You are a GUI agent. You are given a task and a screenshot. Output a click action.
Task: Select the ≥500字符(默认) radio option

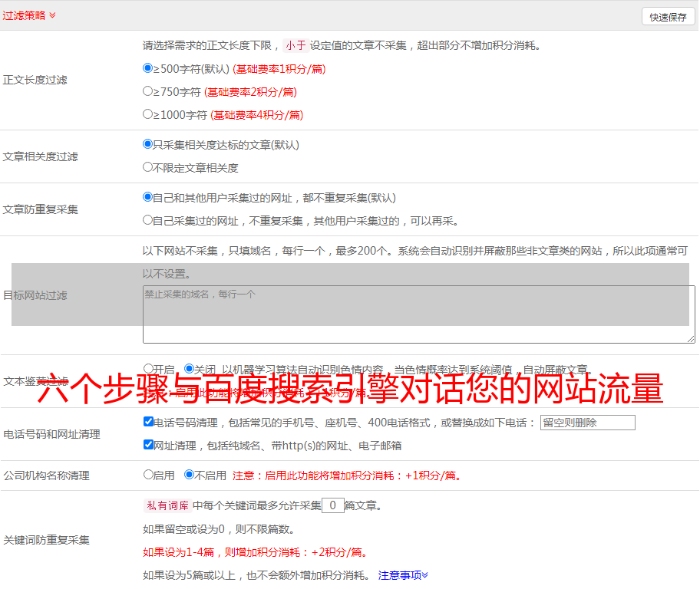point(148,68)
